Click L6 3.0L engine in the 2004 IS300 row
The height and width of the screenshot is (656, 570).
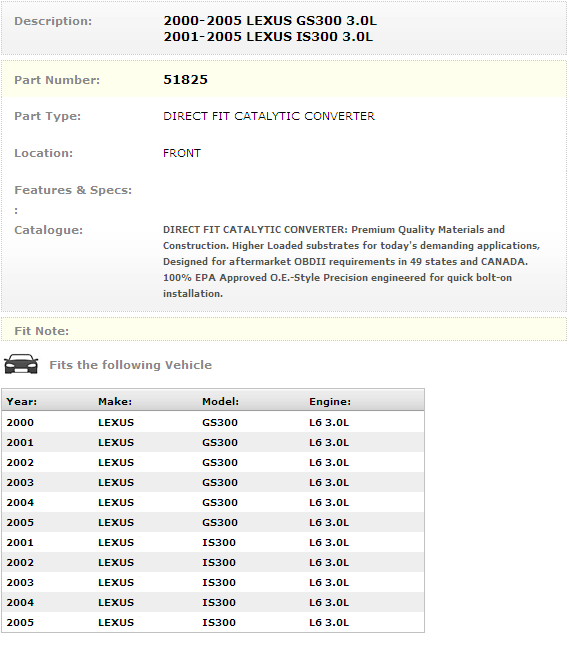[x=329, y=602]
